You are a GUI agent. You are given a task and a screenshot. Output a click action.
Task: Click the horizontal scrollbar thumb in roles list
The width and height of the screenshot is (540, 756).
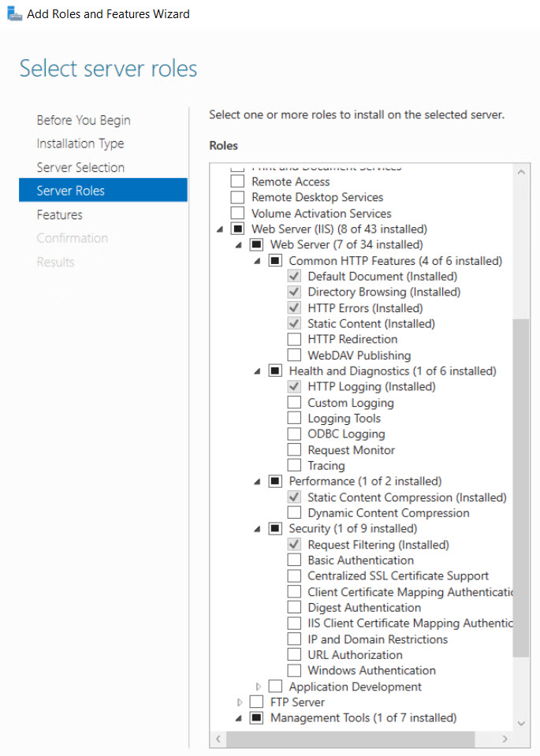351,739
